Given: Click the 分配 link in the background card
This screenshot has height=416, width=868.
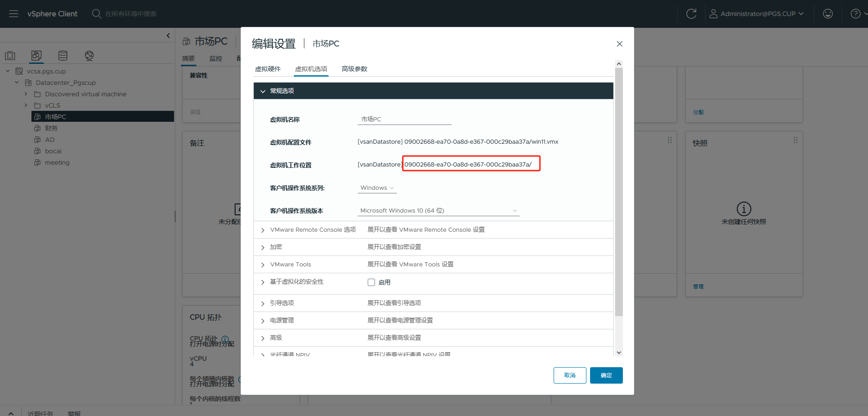Looking at the screenshot, I should click(699, 112).
